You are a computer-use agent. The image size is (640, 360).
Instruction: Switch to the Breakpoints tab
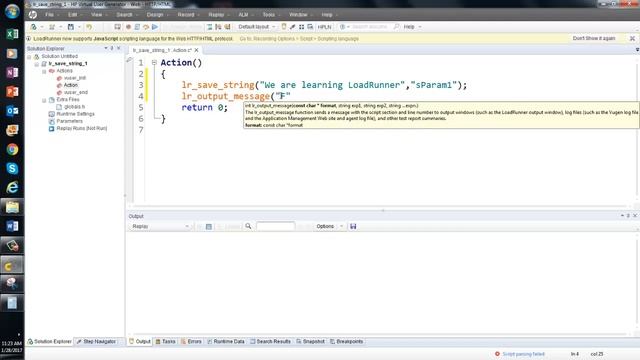pos(347,342)
